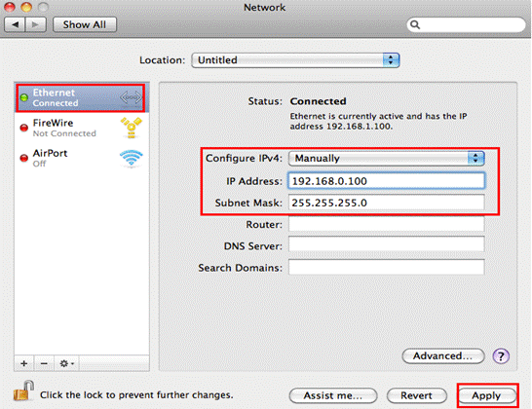Click the Router input field
Viewport: 532px width, 409px height.
point(387,225)
